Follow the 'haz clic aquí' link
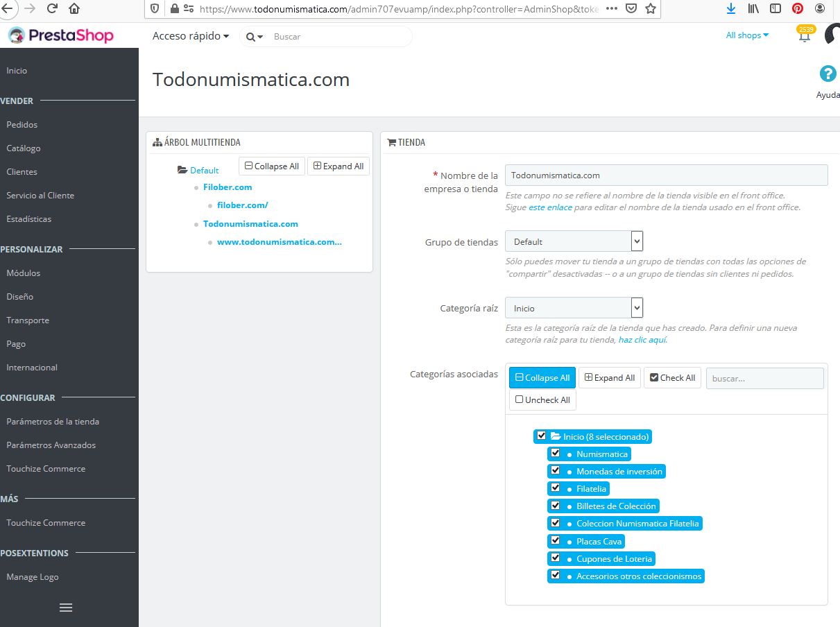This screenshot has height=627, width=840. coord(642,340)
